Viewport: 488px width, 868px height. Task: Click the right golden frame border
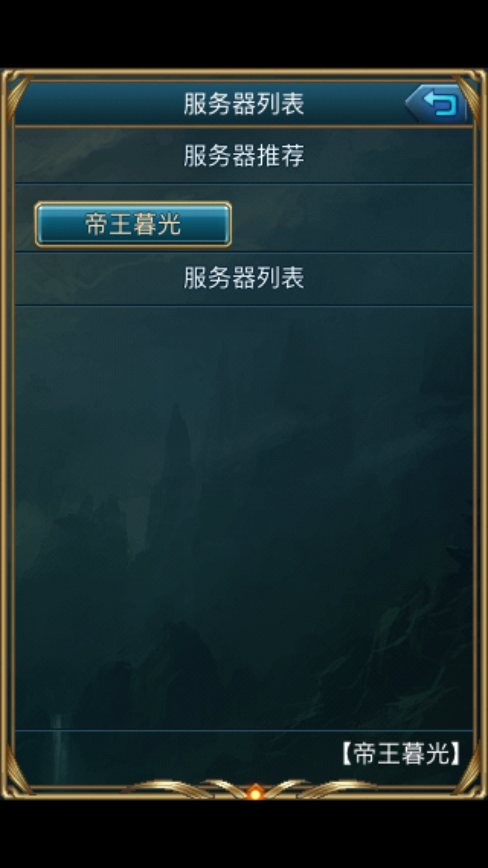click(x=481, y=432)
